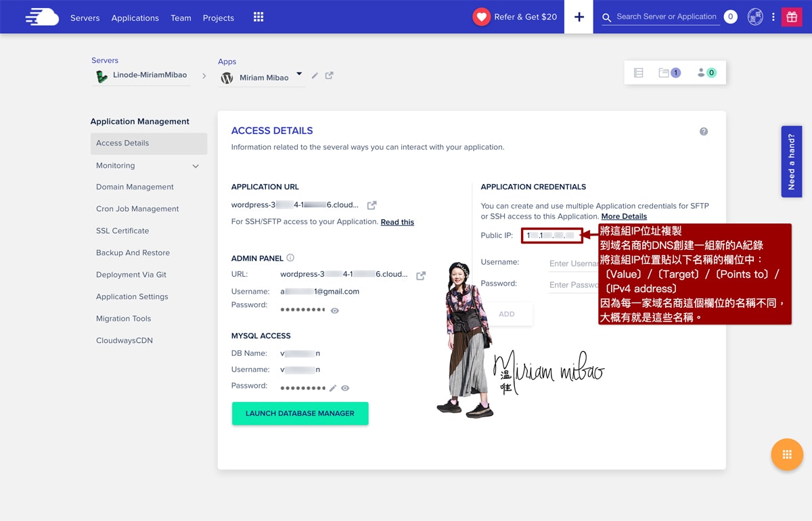The image size is (812, 521).
Task: Open the three-dot more menu in navbar
Action: coord(773,17)
